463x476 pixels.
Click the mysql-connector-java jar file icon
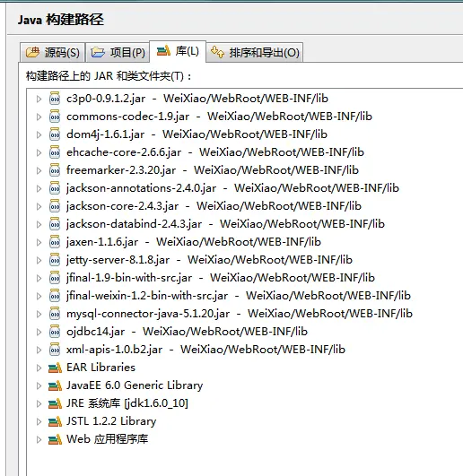(55, 313)
